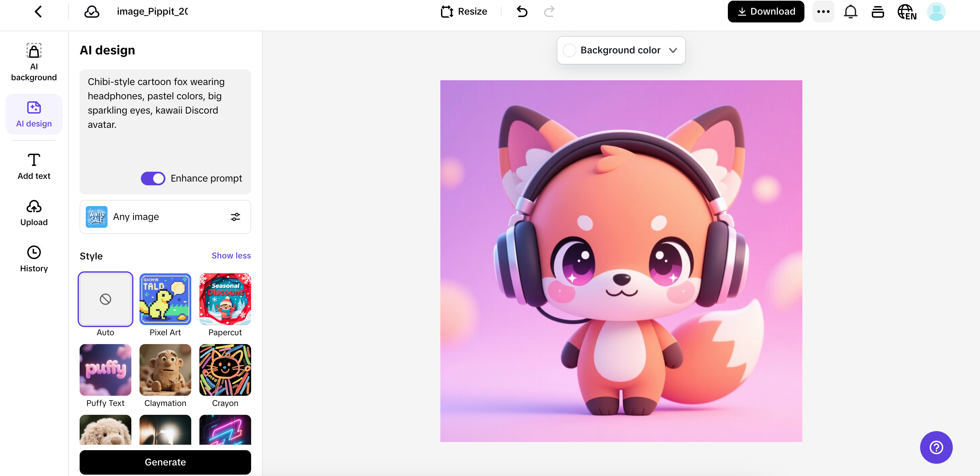
Task: Select the Auto style option
Action: pos(105,299)
